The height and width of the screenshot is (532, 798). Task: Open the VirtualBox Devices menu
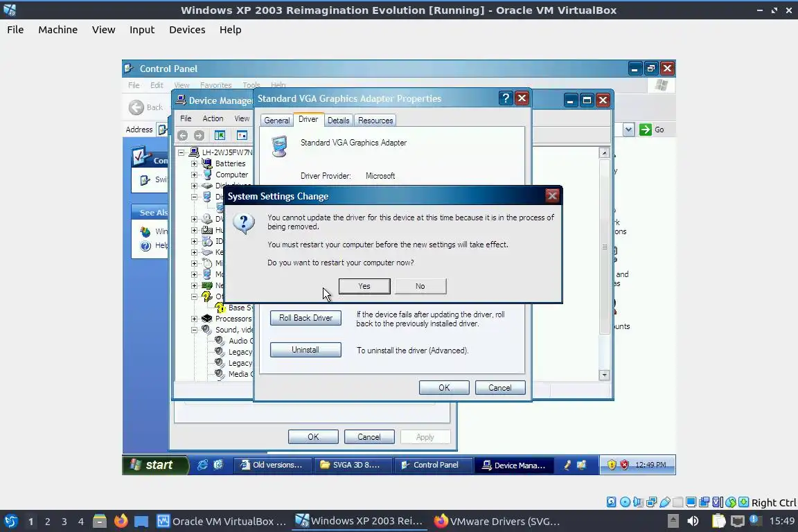click(x=187, y=30)
